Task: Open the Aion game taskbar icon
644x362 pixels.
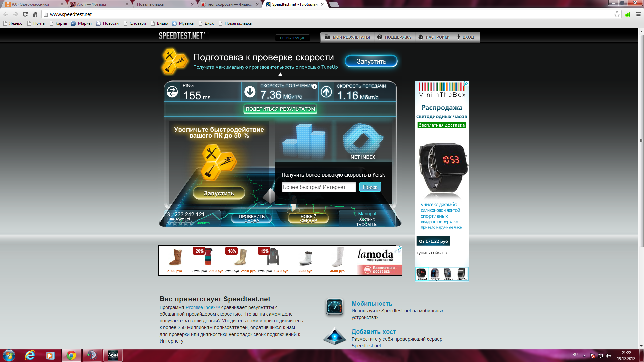Action: click(x=113, y=355)
